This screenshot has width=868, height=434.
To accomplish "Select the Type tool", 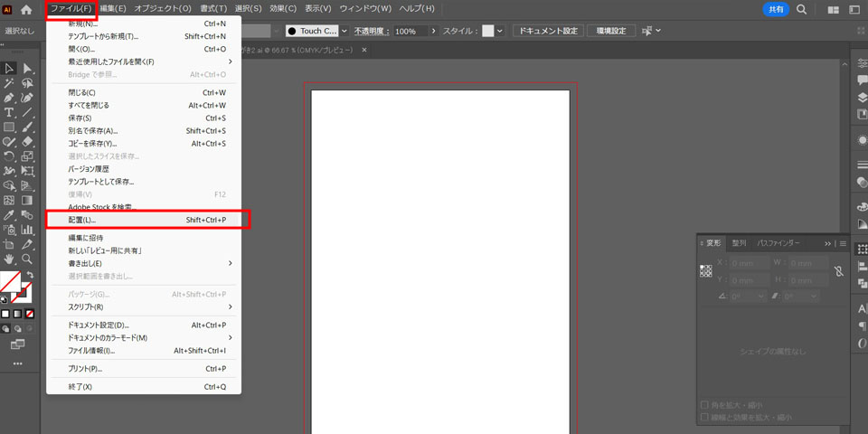I will pos(9,112).
